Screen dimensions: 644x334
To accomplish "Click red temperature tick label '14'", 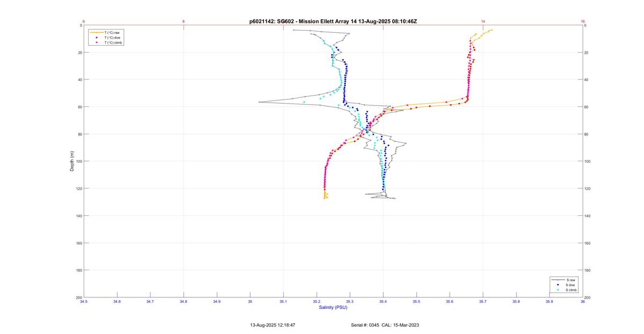I will click(x=483, y=21).
